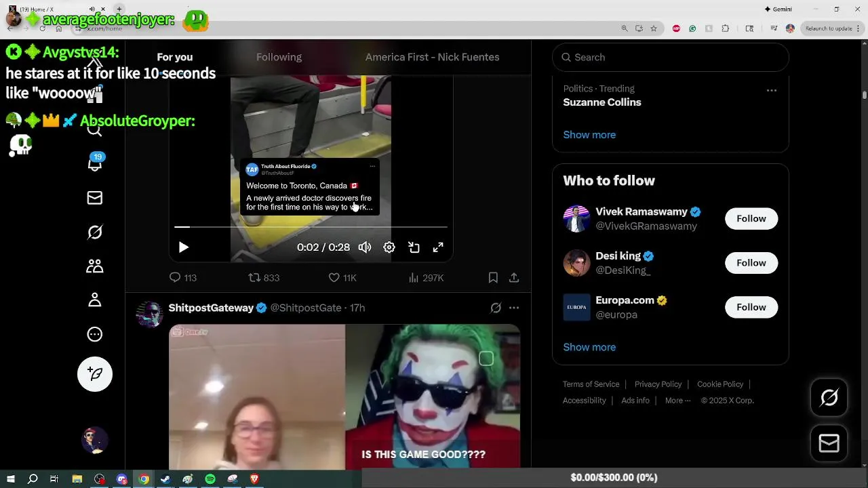868x488 pixels.
Task: Click the Gemini button in Chrome
Action: 778,9
